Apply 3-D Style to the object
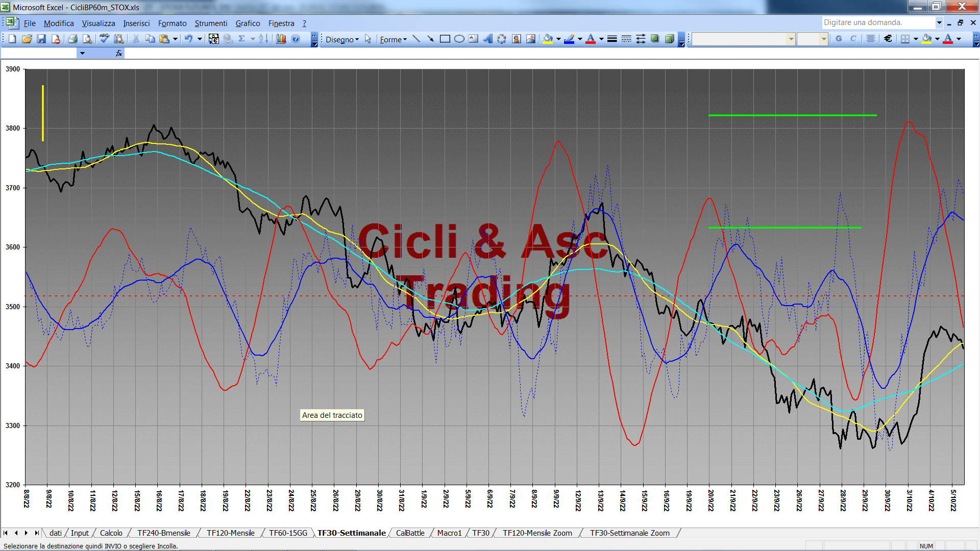This screenshot has width=980, height=551. coord(669,39)
